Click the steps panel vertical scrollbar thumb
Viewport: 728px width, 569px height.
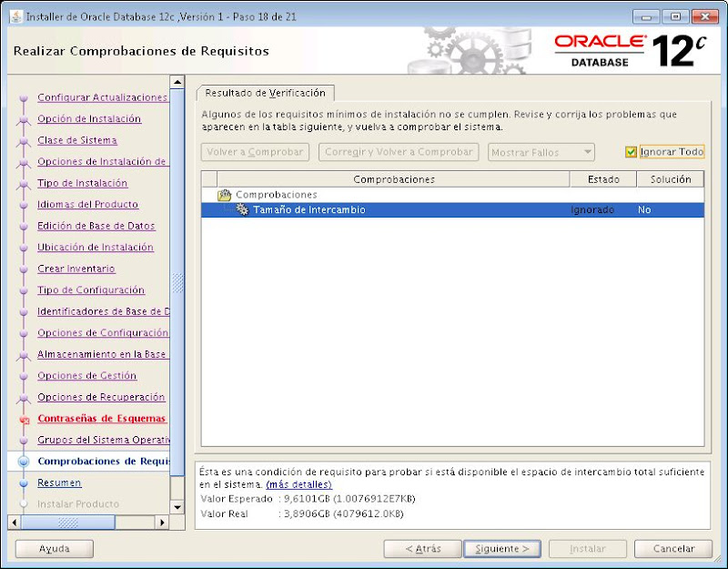click(177, 282)
